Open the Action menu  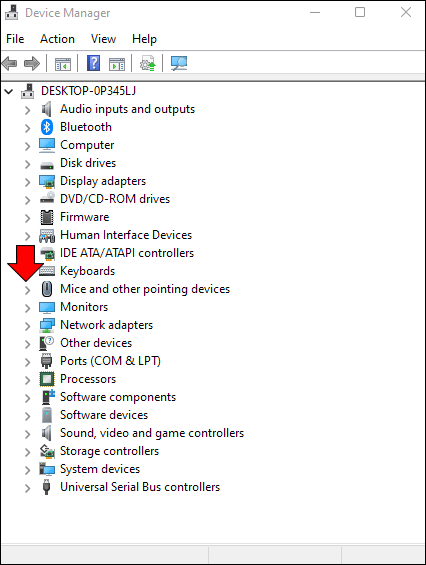(x=57, y=39)
